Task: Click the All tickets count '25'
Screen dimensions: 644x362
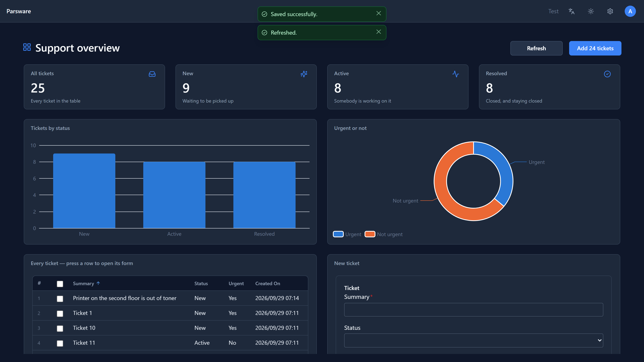Action: point(38,88)
